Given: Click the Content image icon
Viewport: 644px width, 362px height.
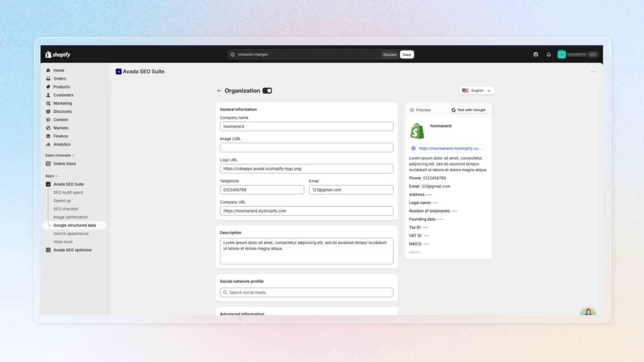Looking at the screenshot, I should 48,120.
